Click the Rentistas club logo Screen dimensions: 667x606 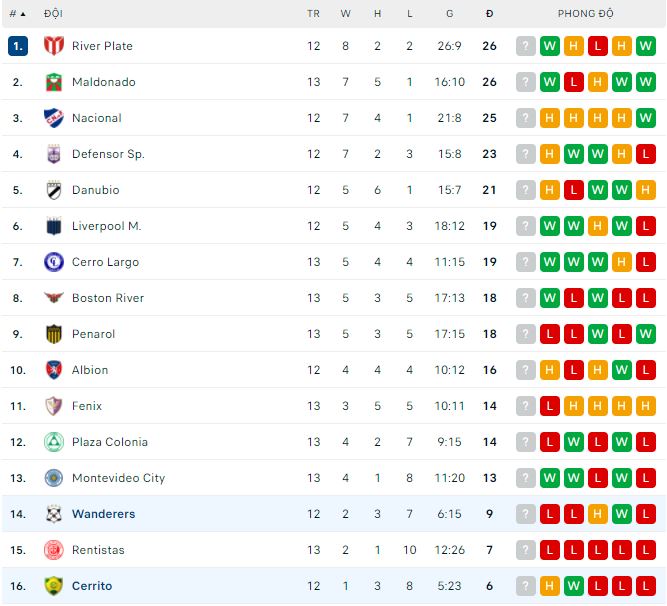(x=53, y=550)
